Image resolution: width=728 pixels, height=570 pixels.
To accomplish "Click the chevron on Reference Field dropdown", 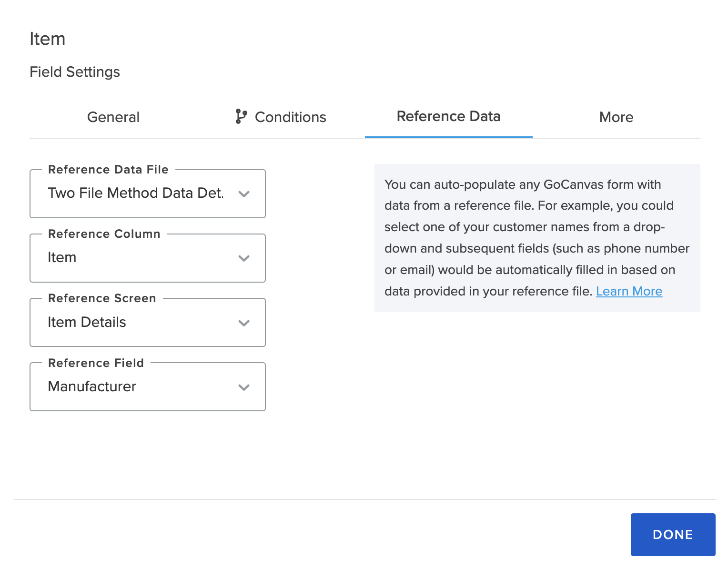I will pos(244,387).
